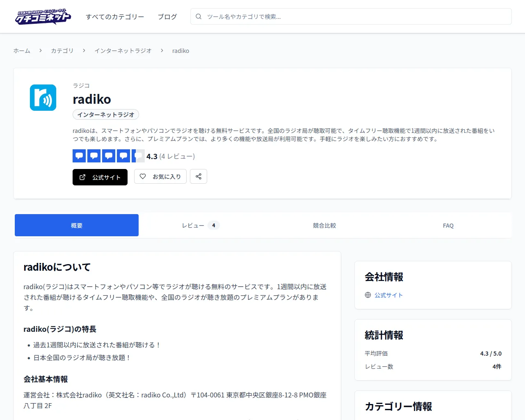Image resolution: width=525 pixels, height=420 pixels.
Task: Click the カテゴリー情報 heading
Action: pyautogui.click(x=398, y=406)
